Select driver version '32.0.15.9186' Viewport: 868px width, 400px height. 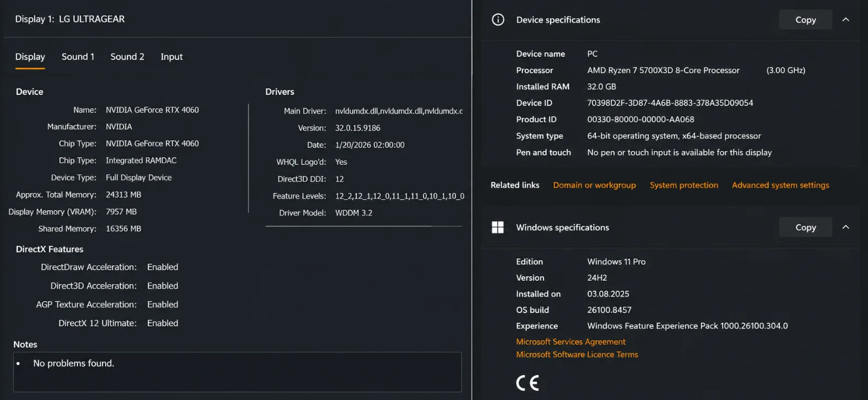(358, 128)
